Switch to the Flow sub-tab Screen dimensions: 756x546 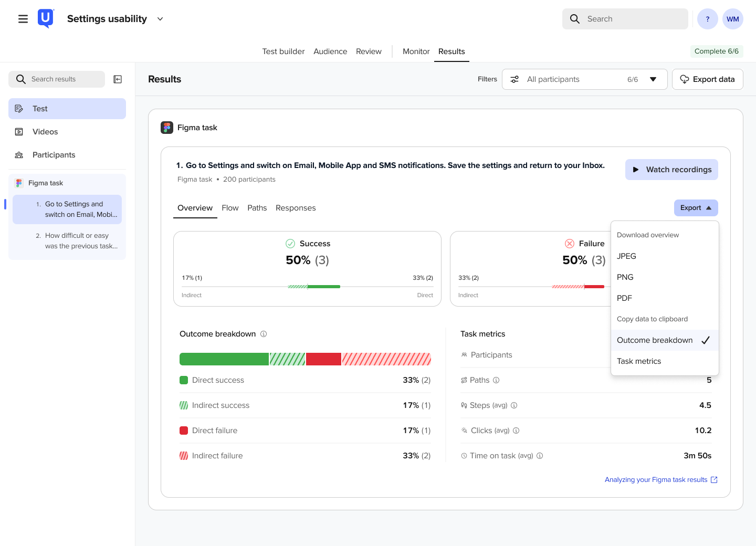click(230, 208)
